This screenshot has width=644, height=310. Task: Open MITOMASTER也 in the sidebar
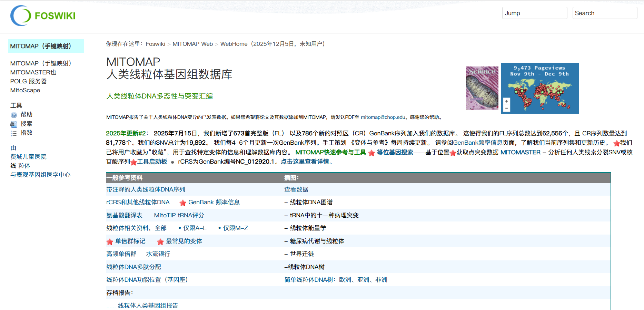coord(33,72)
